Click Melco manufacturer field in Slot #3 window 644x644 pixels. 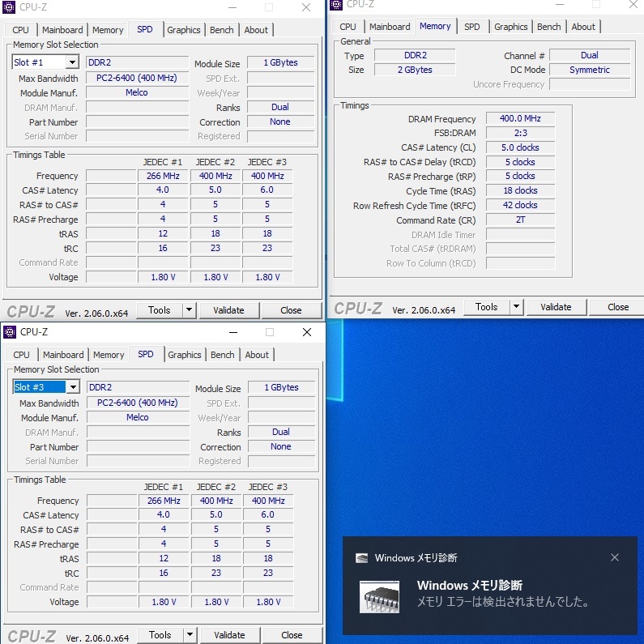(138, 417)
